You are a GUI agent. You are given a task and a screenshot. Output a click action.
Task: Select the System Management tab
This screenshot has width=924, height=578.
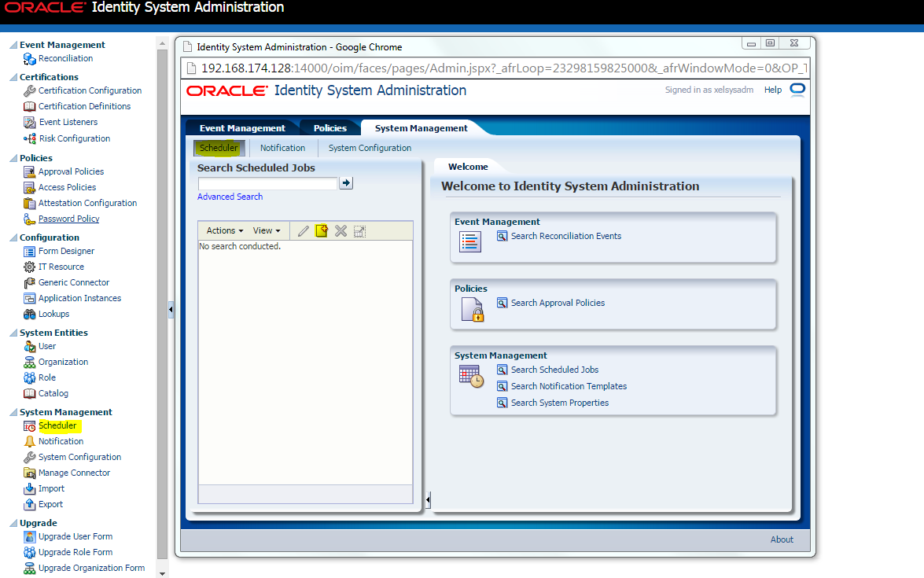pos(422,128)
